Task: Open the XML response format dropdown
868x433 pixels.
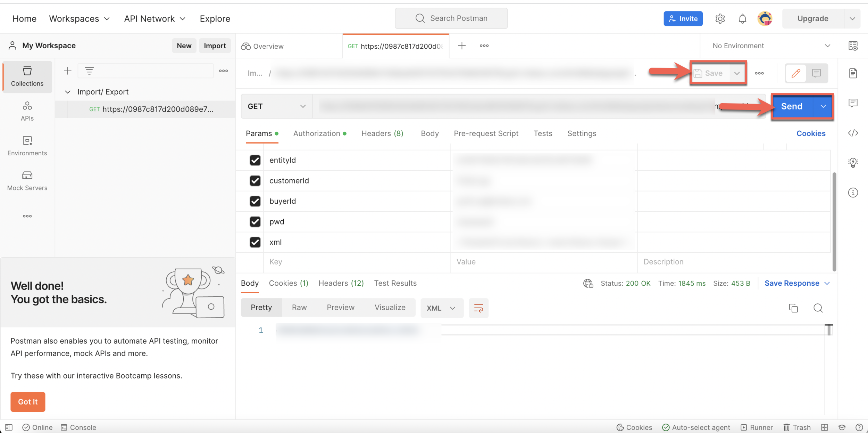Action: click(442, 308)
